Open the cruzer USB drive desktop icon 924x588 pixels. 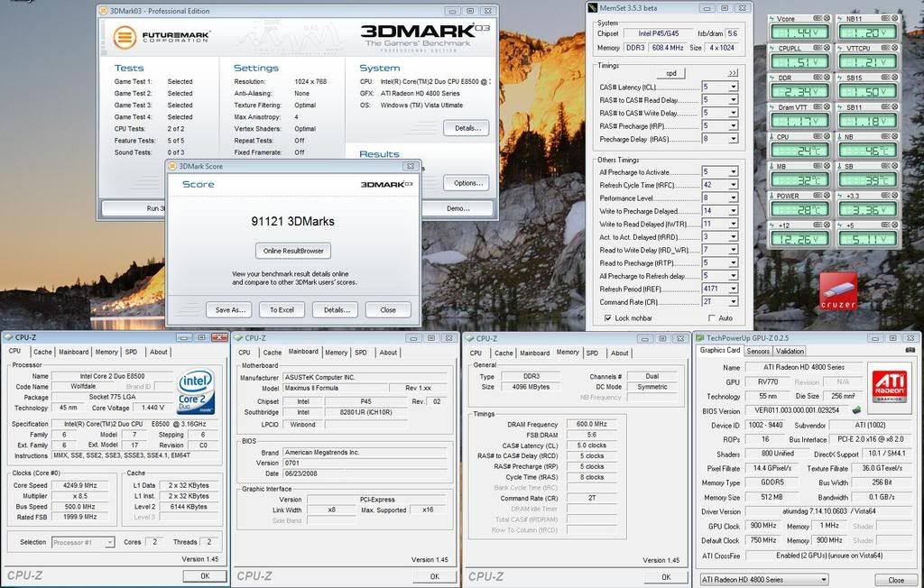click(838, 291)
